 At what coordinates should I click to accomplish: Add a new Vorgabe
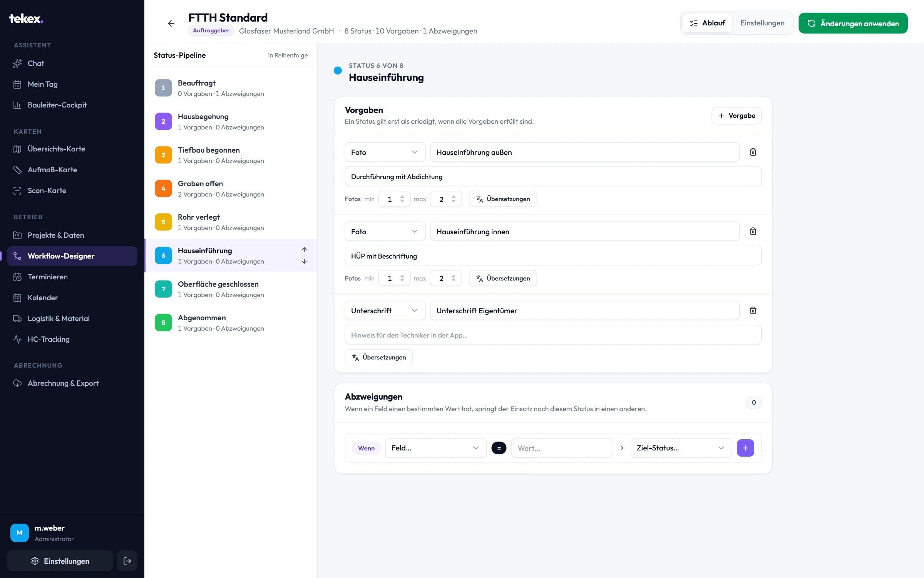tap(736, 116)
